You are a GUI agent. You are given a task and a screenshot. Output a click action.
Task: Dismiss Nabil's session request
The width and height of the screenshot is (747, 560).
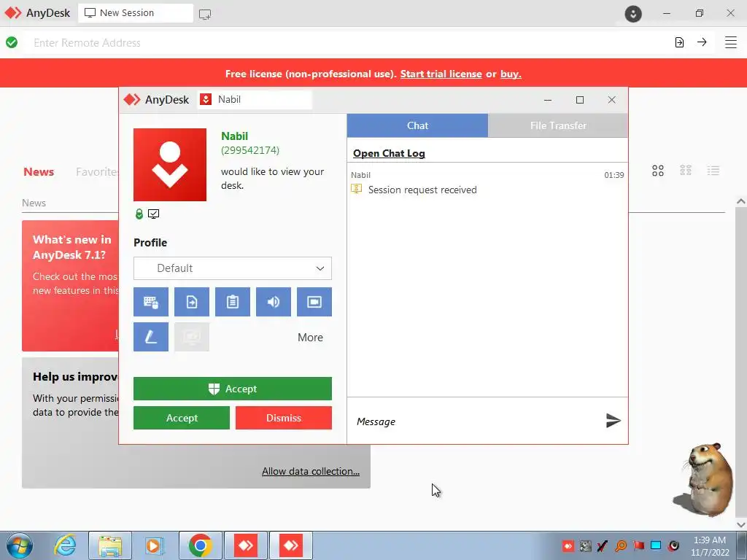tap(284, 418)
